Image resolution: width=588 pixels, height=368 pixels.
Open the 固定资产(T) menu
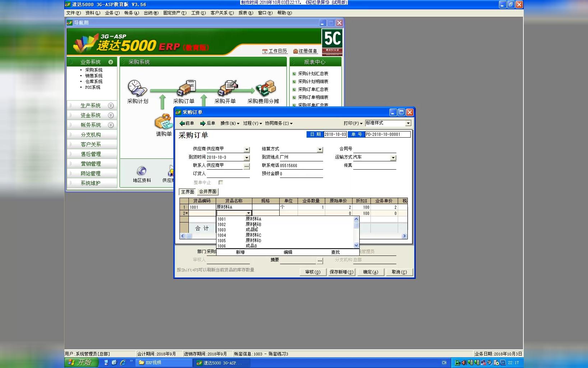coord(175,13)
